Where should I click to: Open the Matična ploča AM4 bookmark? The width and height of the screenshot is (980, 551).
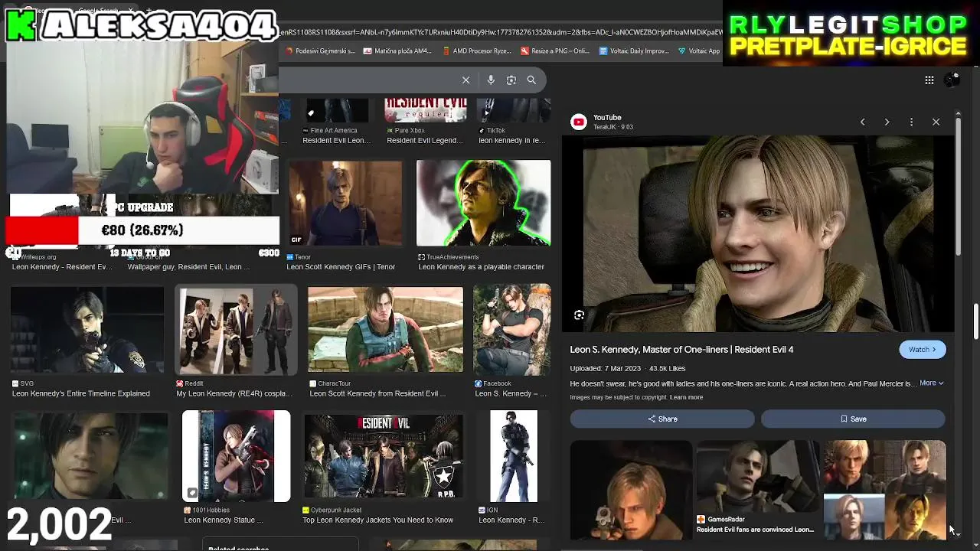(397, 51)
